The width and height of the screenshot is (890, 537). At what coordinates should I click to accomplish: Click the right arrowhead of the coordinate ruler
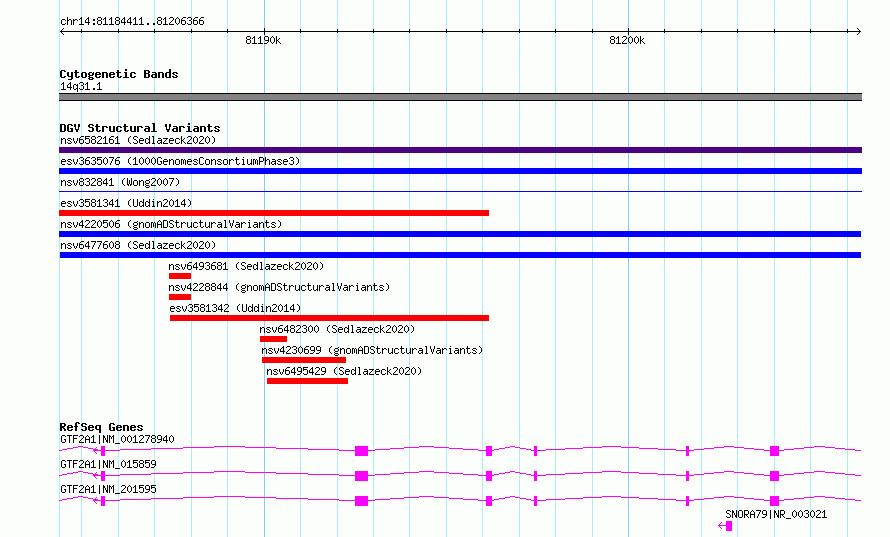[x=859, y=31]
